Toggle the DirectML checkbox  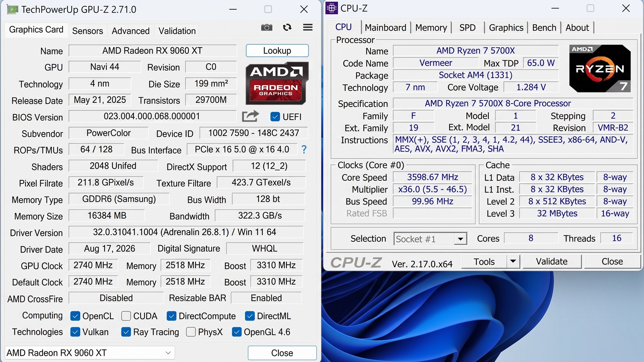(250, 316)
